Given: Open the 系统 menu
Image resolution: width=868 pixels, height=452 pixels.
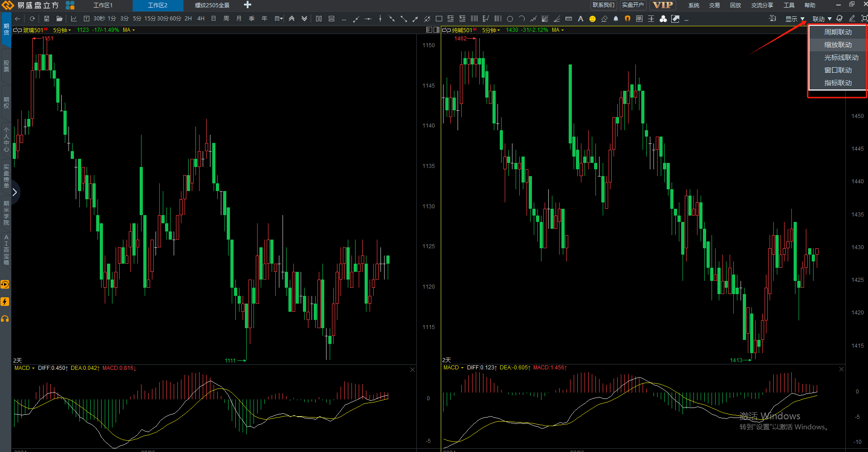Looking at the screenshot, I should pos(694,5).
